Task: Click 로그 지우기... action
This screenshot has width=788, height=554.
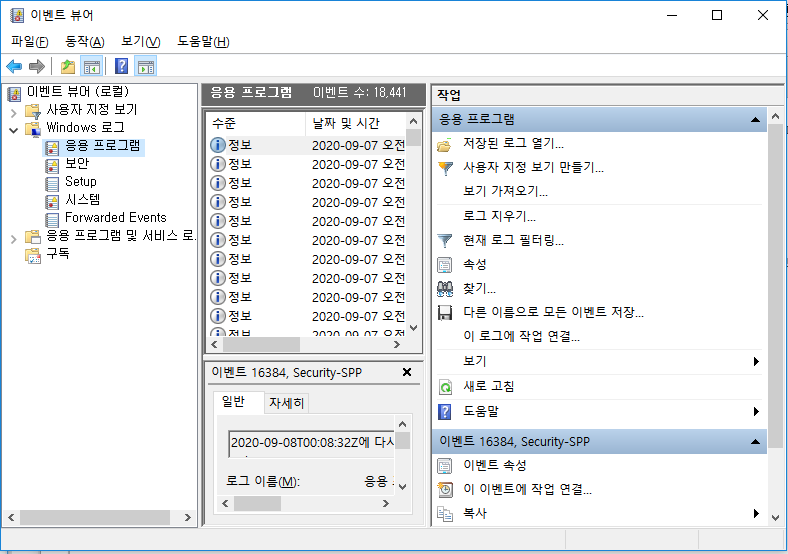Action: 499,216
